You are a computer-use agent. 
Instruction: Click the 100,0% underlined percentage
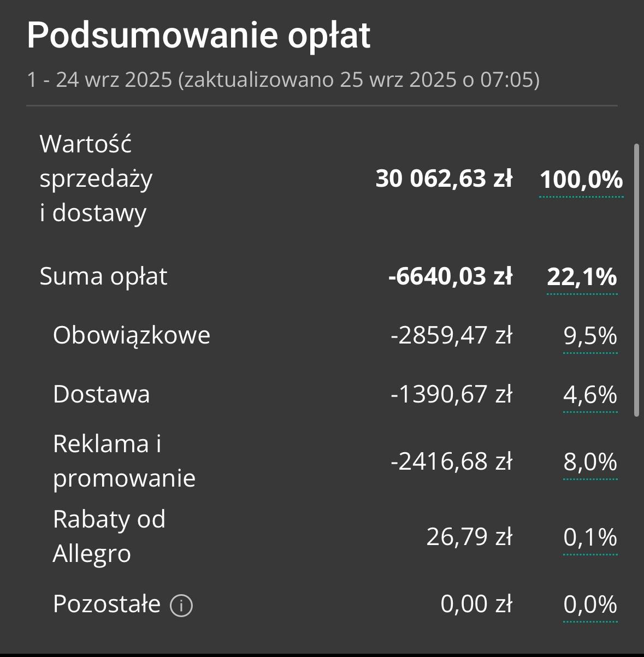point(581,179)
